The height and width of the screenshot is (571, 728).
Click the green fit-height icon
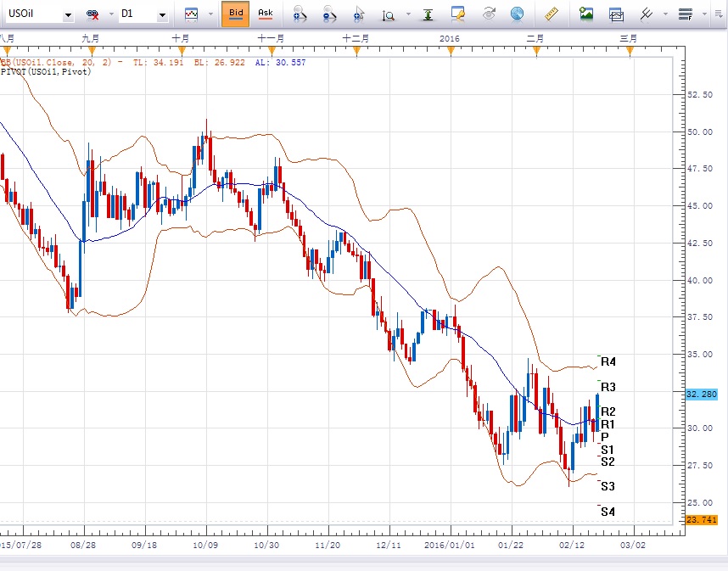[428, 15]
